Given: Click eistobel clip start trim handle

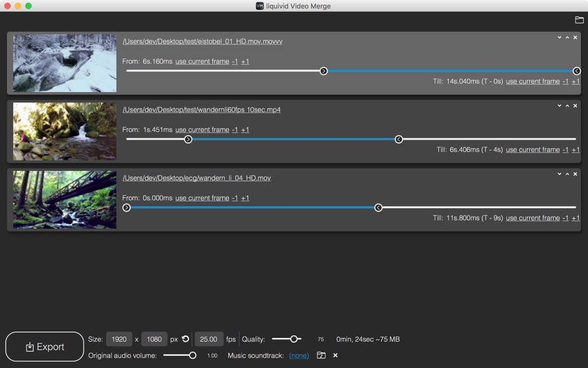Looking at the screenshot, I should [x=323, y=71].
